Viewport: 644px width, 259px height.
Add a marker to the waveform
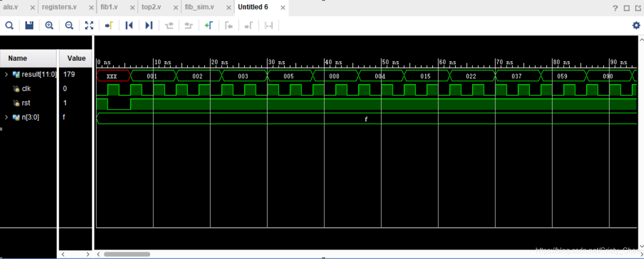[x=209, y=25]
